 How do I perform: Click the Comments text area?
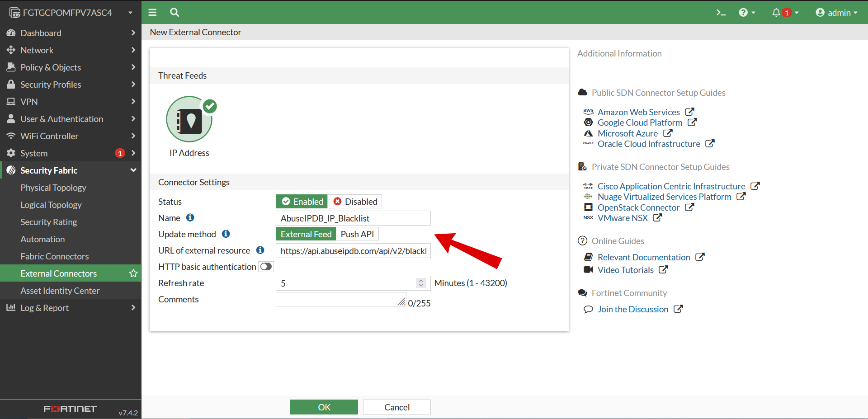pos(341,299)
